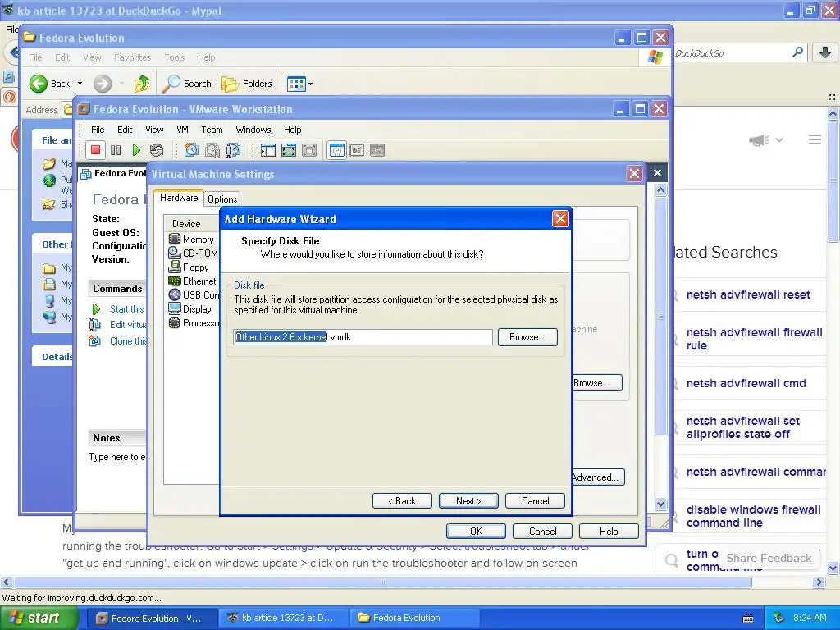Click the browser horizontal scrollbar
The height and width of the screenshot is (630, 840).
pyautogui.click(x=383, y=582)
